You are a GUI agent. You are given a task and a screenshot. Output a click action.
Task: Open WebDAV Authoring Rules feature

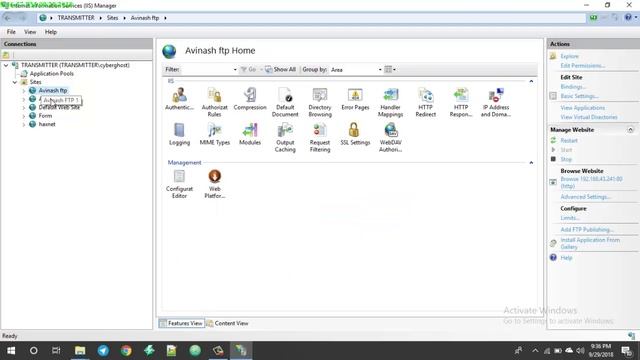390,138
